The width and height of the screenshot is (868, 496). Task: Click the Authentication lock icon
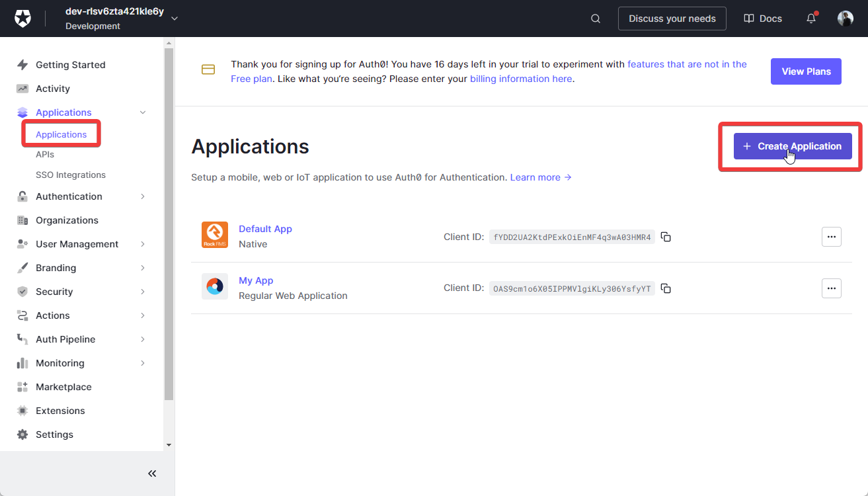22,196
